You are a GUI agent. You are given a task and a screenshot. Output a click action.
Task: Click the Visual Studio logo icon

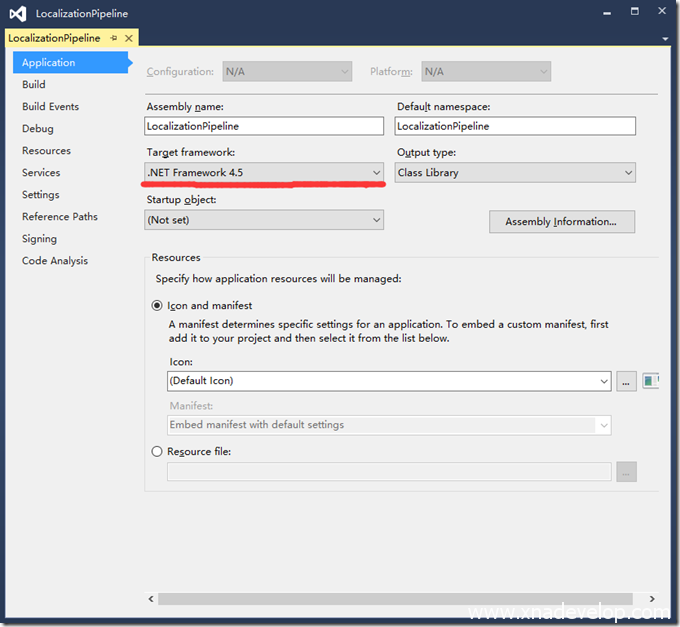pos(17,14)
